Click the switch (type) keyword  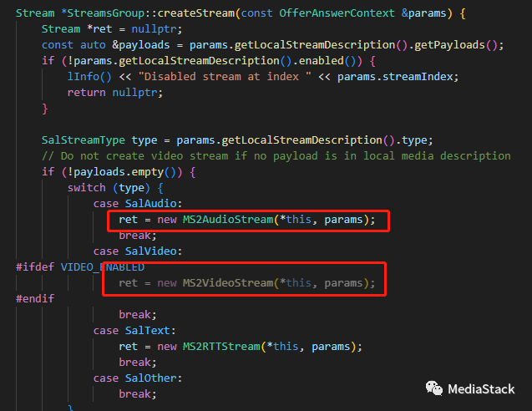pyautogui.click(x=107, y=188)
